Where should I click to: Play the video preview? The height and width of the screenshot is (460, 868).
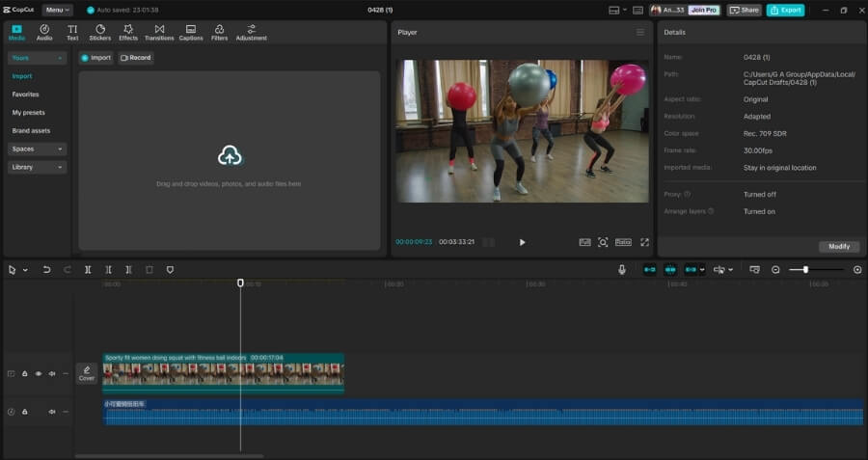coord(522,242)
